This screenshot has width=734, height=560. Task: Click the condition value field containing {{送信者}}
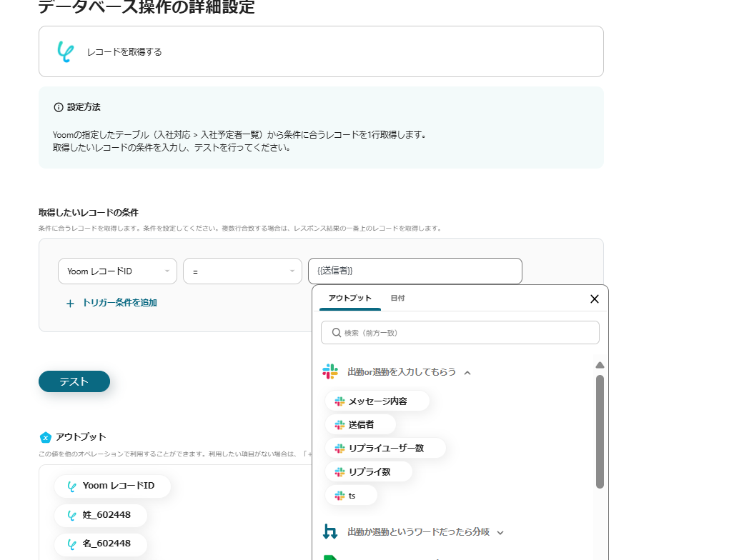click(415, 271)
